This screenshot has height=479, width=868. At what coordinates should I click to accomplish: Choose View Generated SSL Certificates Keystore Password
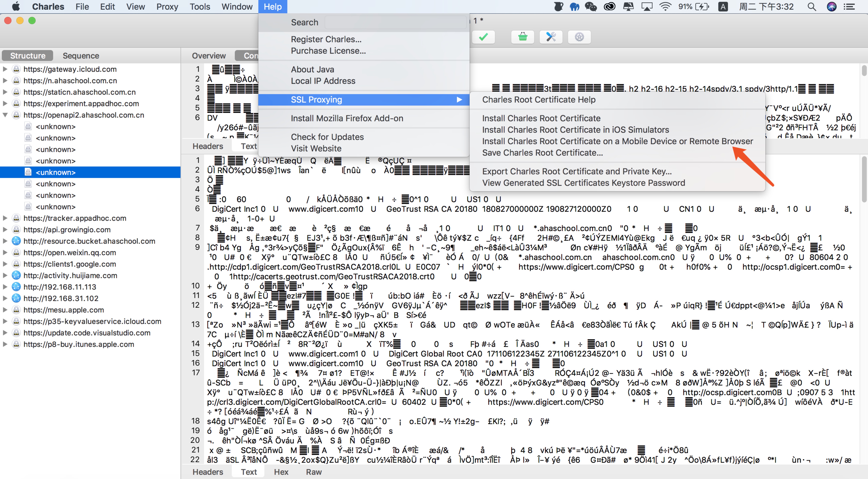584,183
